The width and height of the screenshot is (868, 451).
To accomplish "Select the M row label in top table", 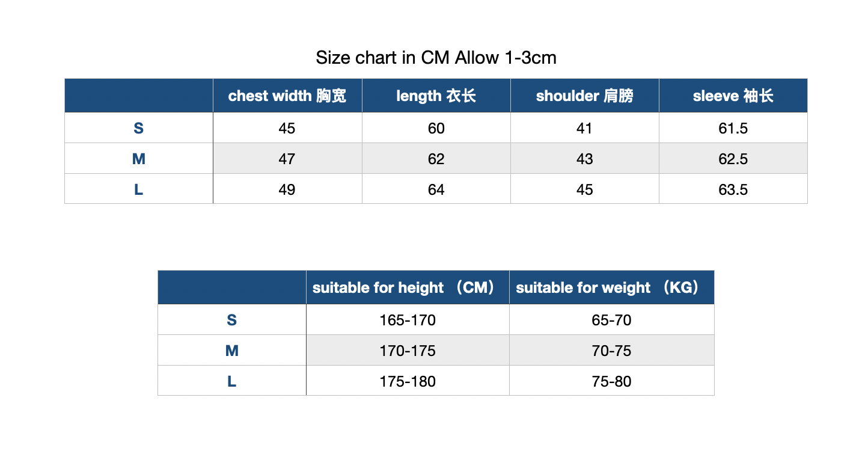I will click(x=139, y=159).
